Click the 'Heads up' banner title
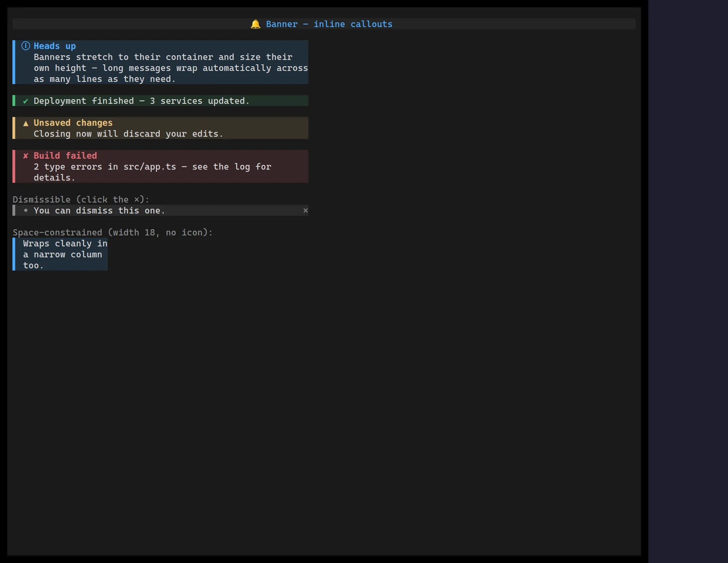The height and width of the screenshot is (563, 728). (x=55, y=46)
